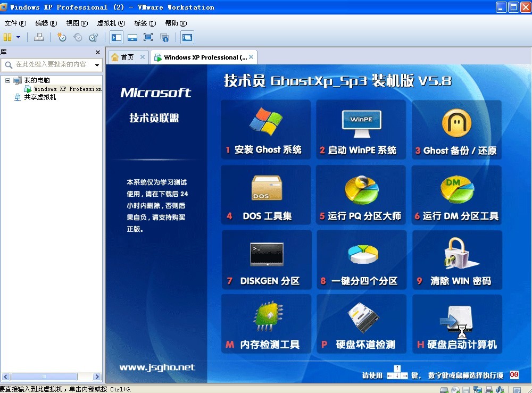Click the hard disk status bar icon

pos(444,390)
